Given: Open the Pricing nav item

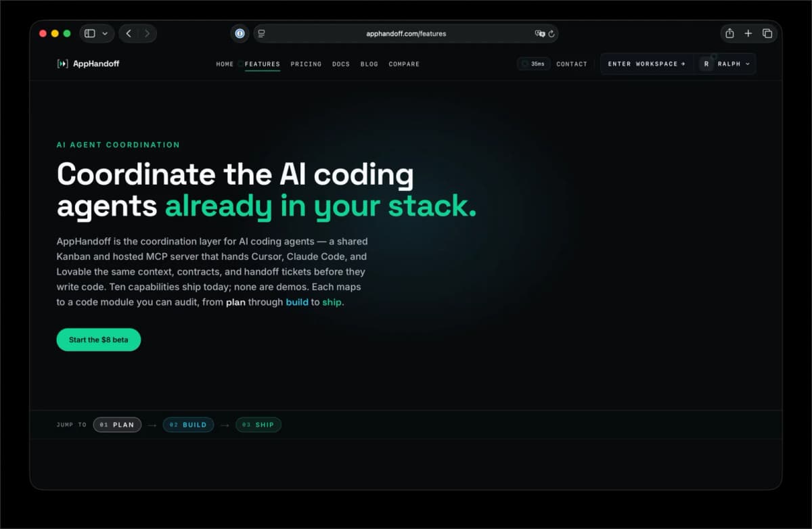Looking at the screenshot, I should click(306, 64).
